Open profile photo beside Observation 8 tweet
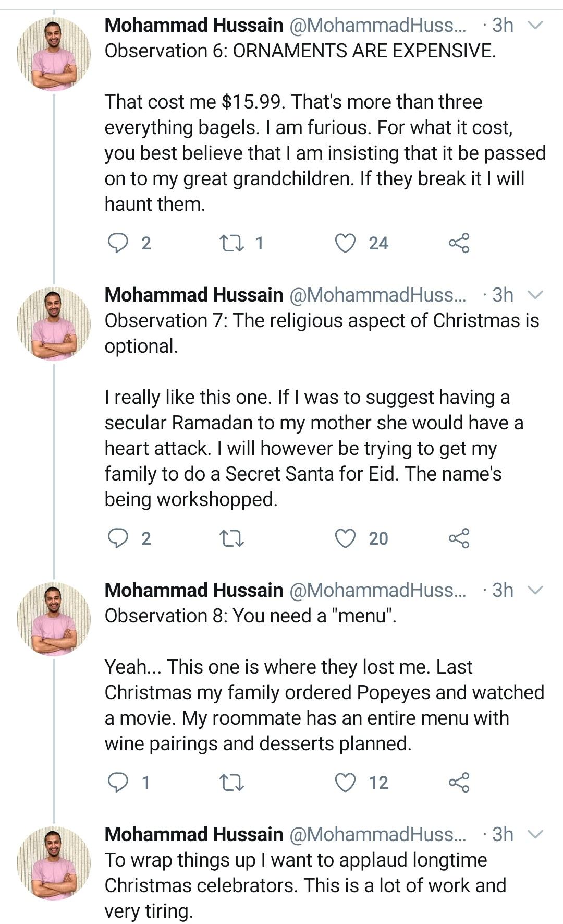The width and height of the screenshot is (563, 924). [54, 619]
